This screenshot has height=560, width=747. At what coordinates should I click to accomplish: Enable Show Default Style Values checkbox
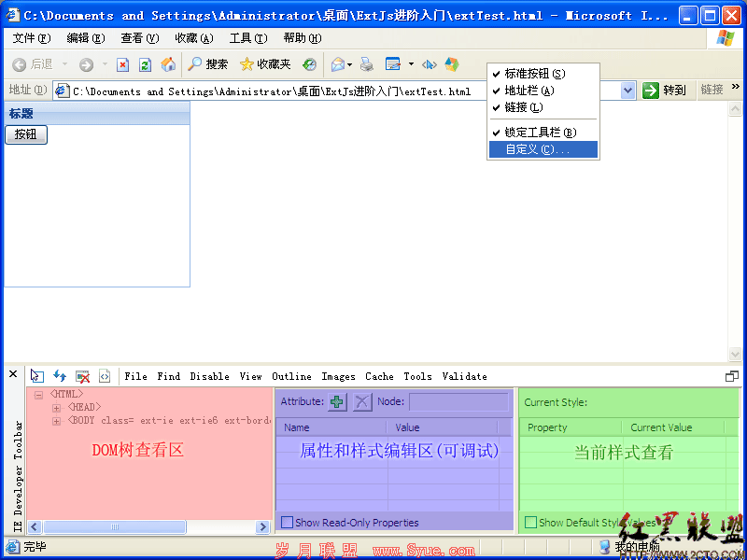(x=530, y=523)
